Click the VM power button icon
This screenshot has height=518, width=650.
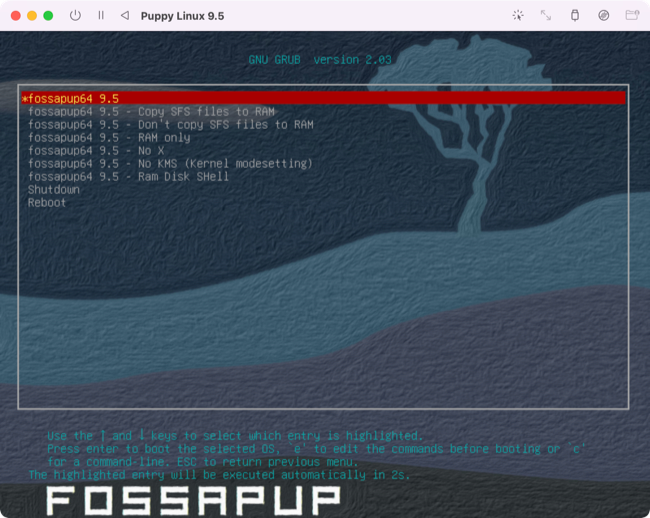75,16
